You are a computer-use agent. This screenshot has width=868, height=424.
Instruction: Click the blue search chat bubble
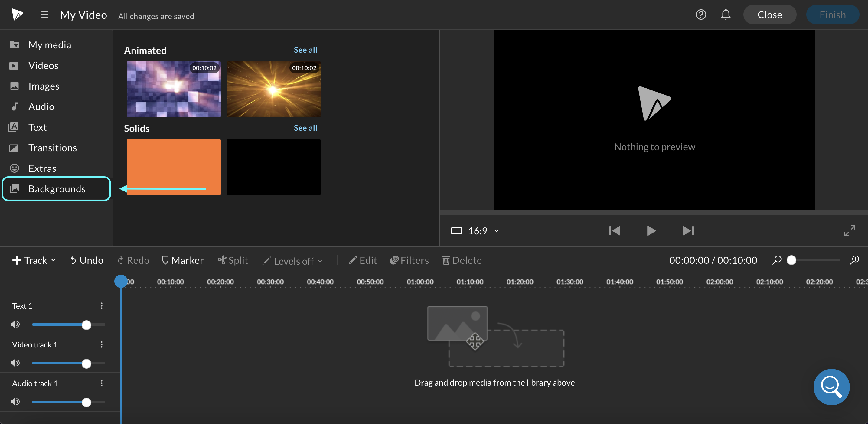(831, 387)
